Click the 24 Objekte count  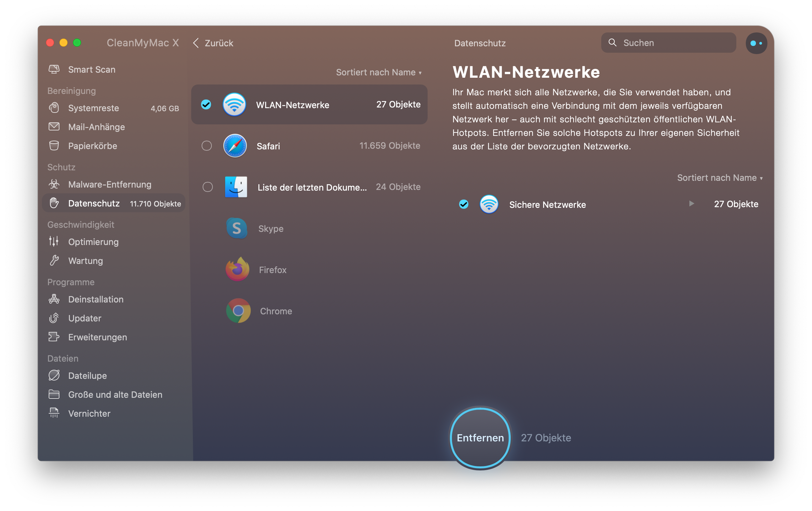[398, 187]
